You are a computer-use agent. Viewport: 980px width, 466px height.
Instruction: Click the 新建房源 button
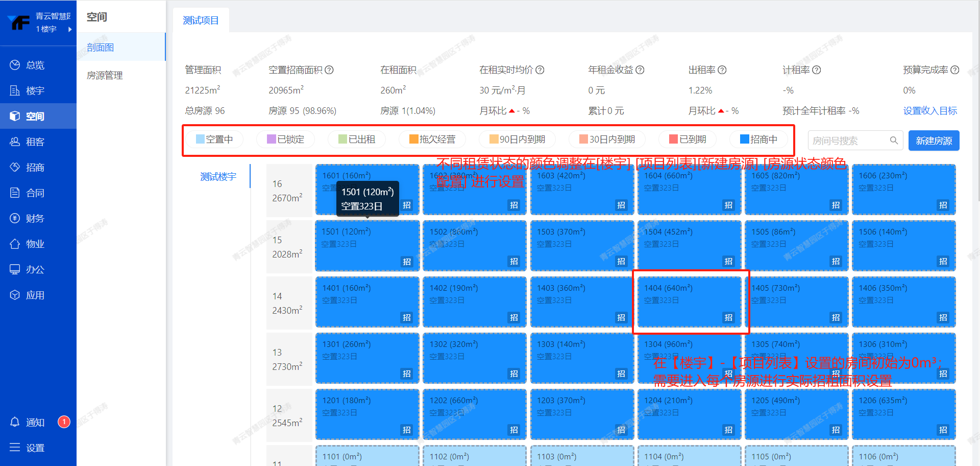coord(934,141)
